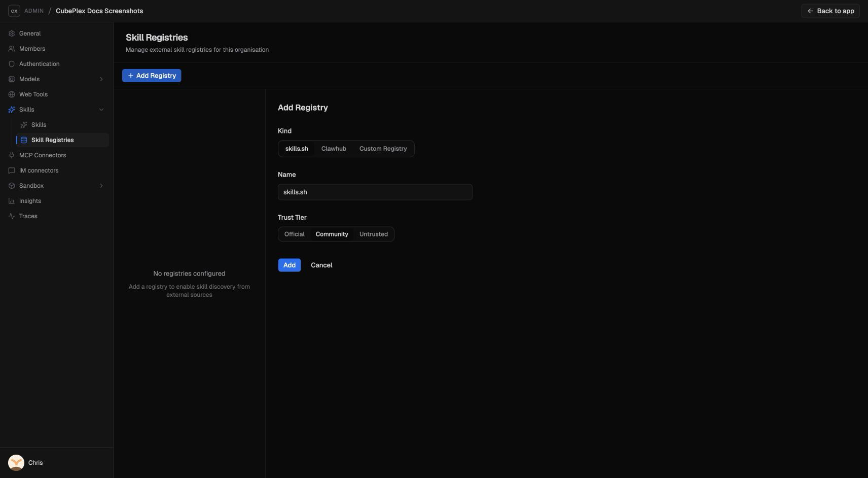This screenshot has width=868, height=478.
Task: Click the General gear icon
Action: pyautogui.click(x=12, y=33)
